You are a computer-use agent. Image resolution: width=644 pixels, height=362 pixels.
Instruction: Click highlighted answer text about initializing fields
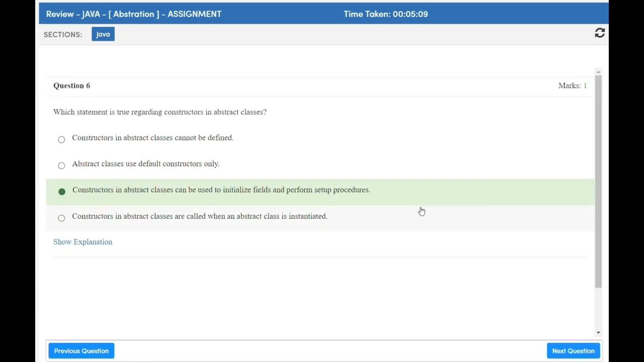(x=221, y=190)
